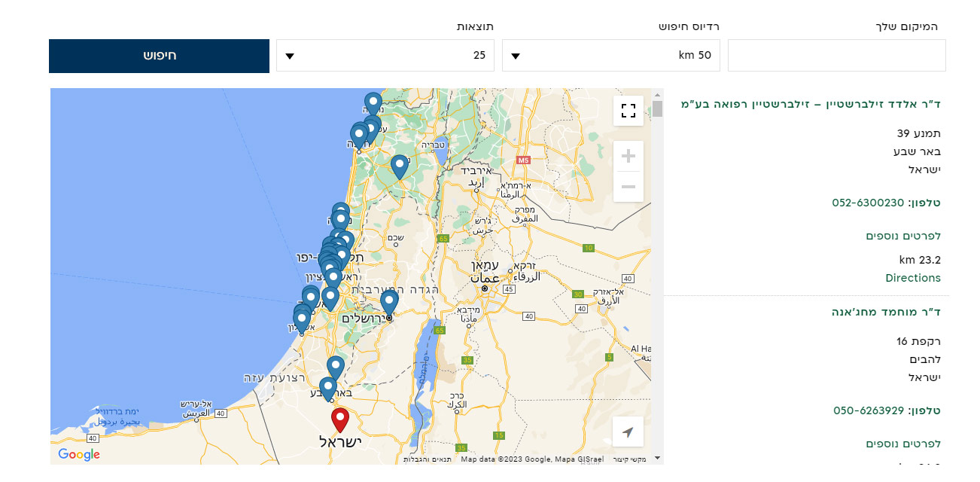Open לפרטים נוספים under 052-6300230

903,236
